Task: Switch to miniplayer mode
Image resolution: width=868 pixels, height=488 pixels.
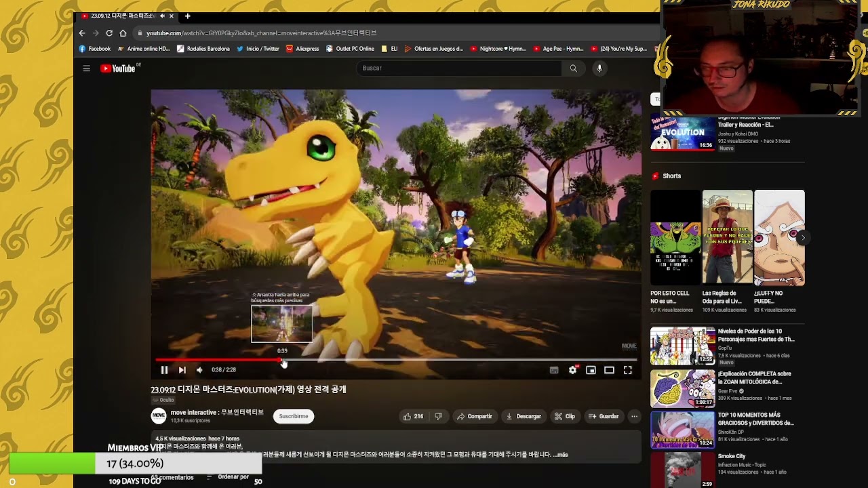Action: 591,370
